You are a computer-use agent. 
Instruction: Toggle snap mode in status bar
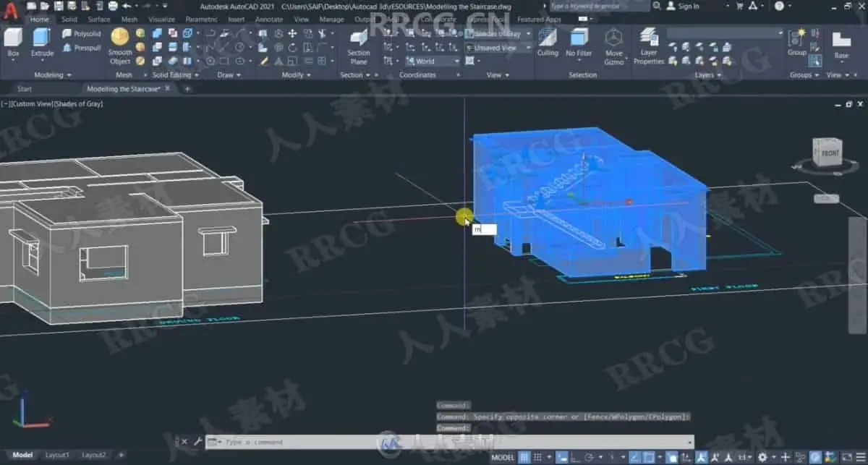(x=538, y=457)
